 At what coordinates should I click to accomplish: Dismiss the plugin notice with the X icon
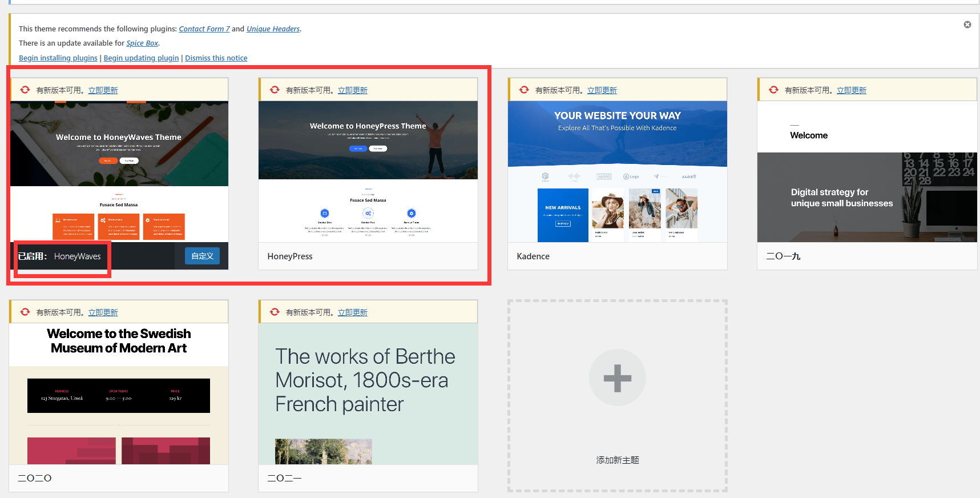point(967,25)
